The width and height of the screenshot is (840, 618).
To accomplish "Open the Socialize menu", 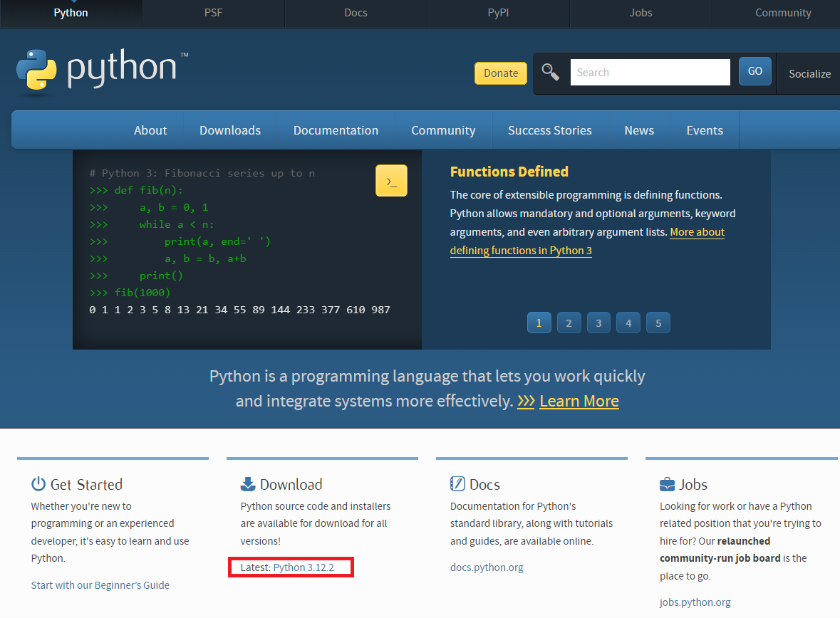I will point(809,74).
